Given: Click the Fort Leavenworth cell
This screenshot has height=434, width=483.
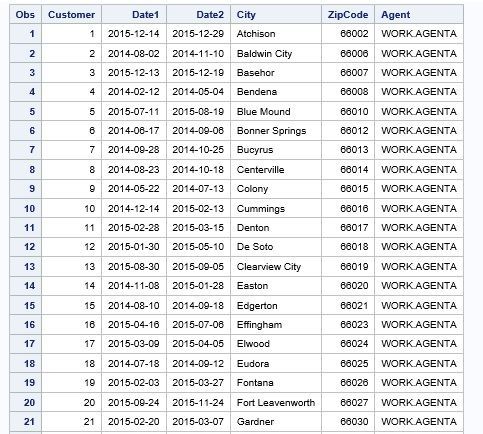Looking at the screenshot, I should [276, 403].
